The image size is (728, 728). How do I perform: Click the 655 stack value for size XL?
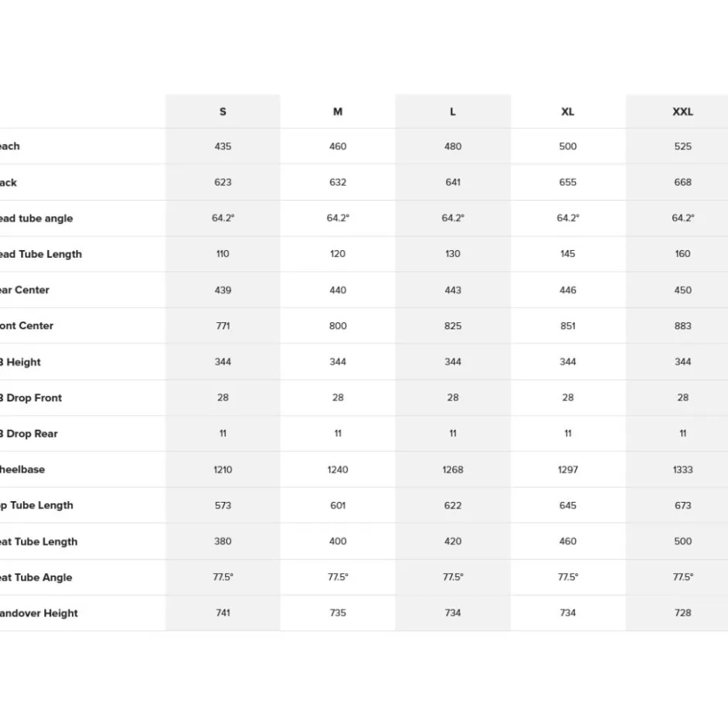coord(568,182)
